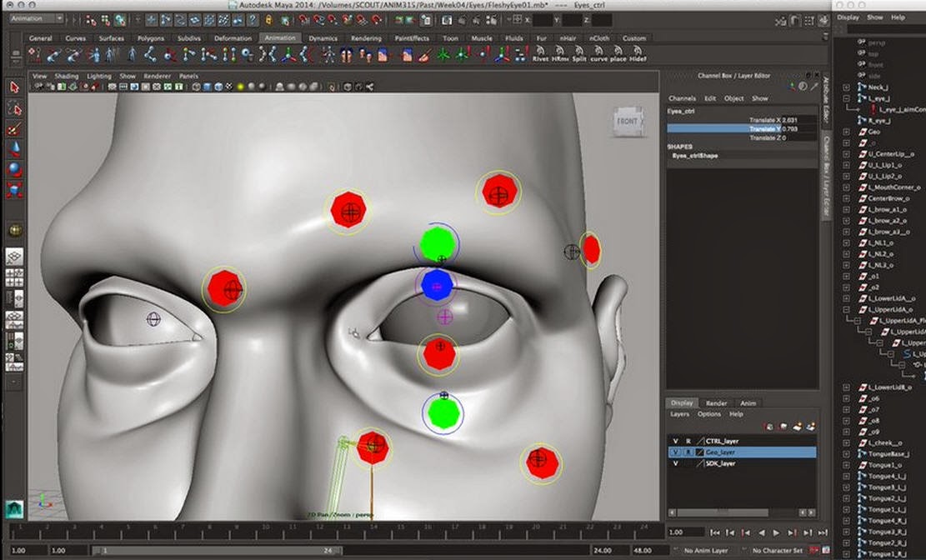The image size is (926, 560).
Task: Select the arrow Select tool in toolbox
Action: pos(15,87)
